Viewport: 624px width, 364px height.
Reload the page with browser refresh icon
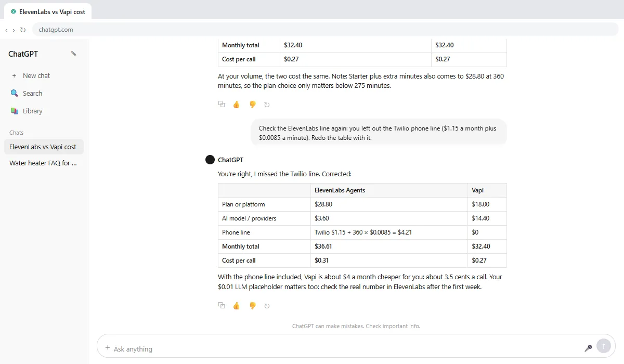click(x=23, y=30)
